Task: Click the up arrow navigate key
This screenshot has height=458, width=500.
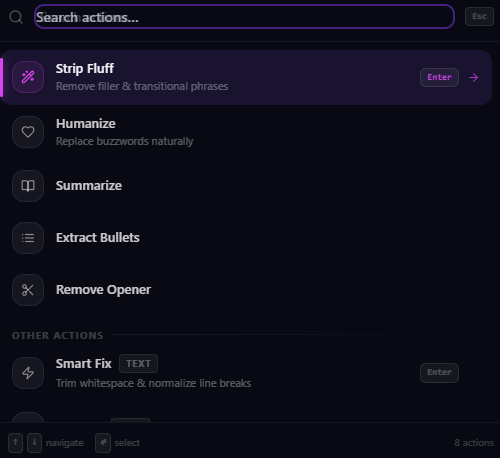Action: click(x=15, y=443)
